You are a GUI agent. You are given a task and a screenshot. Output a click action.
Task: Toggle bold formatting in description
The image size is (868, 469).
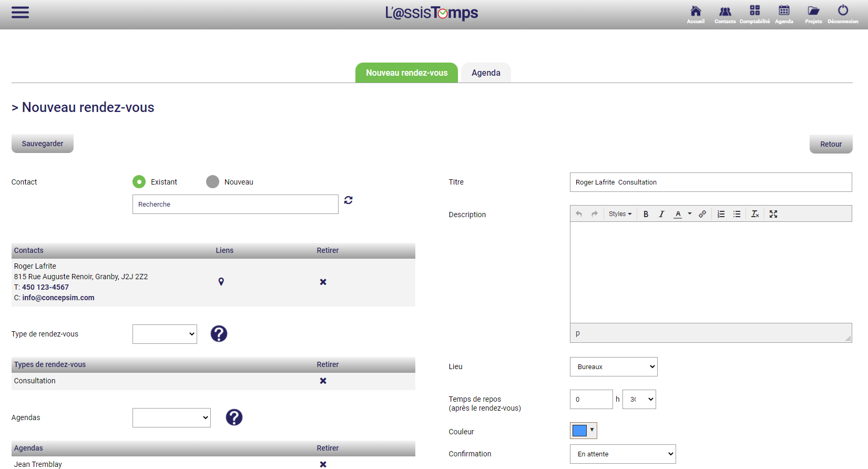point(646,214)
